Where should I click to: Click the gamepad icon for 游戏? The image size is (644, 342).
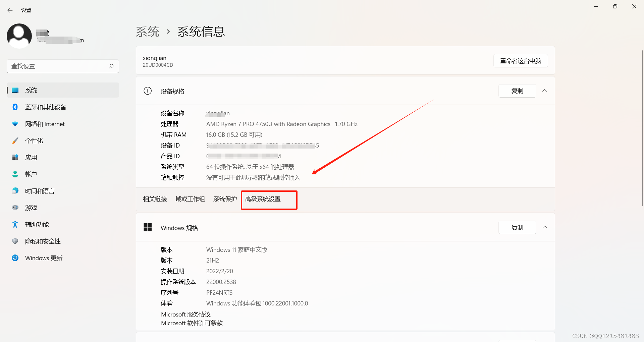[15, 208]
